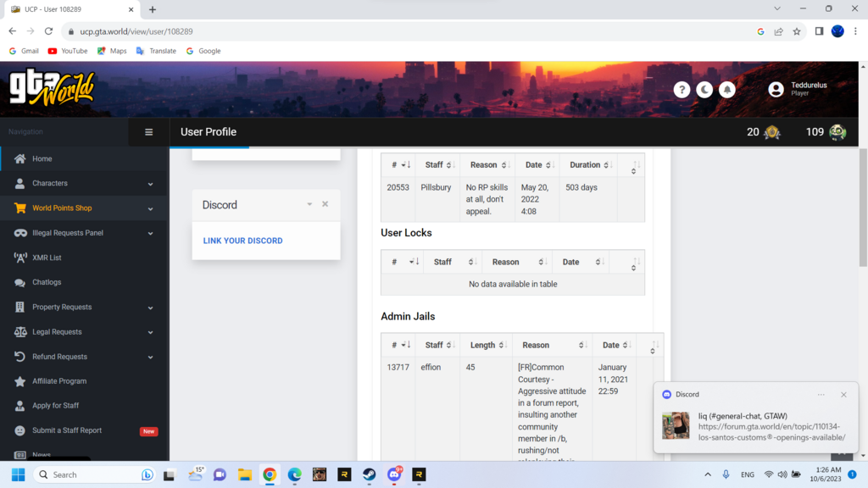Click the GTA World logo

(x=52, y=87)
